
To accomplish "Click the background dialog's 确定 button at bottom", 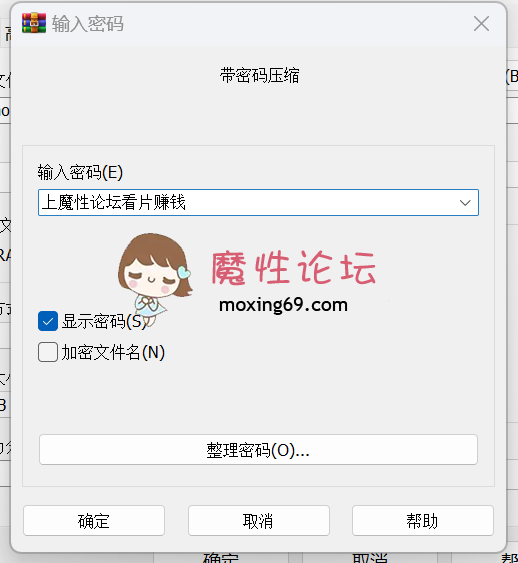I will pyautogui.click(x=221, y=558).
